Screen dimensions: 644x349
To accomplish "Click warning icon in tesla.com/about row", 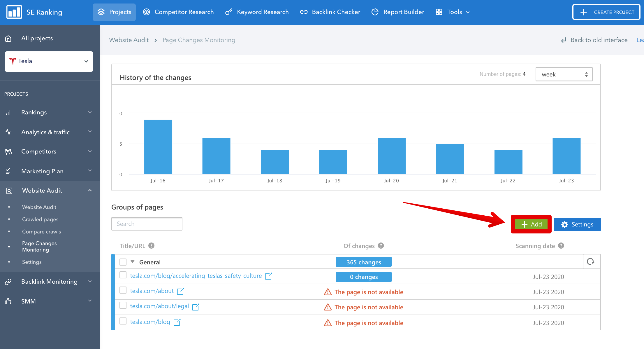I will pos(328,292).
